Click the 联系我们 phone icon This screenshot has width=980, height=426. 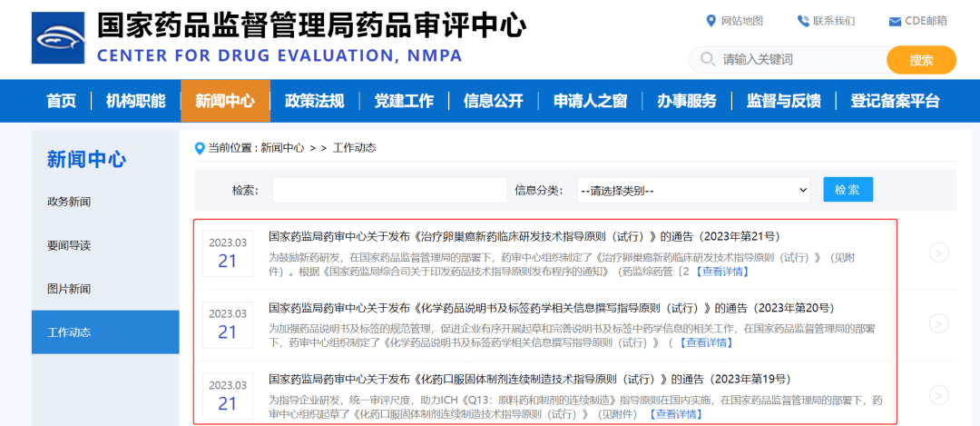tap(803, 21)
